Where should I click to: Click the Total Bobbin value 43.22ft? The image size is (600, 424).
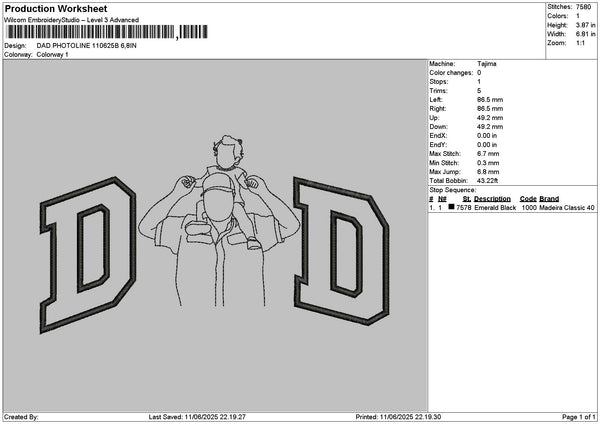(487, 181)
